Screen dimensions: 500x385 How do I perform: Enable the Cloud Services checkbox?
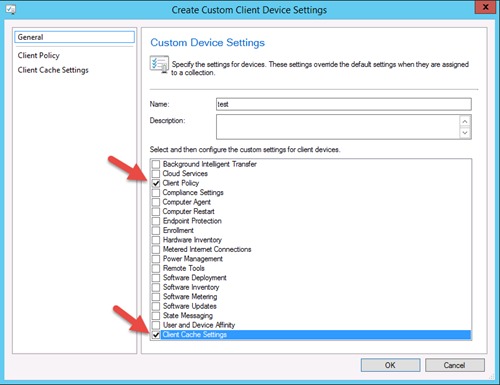click(156, 174)
